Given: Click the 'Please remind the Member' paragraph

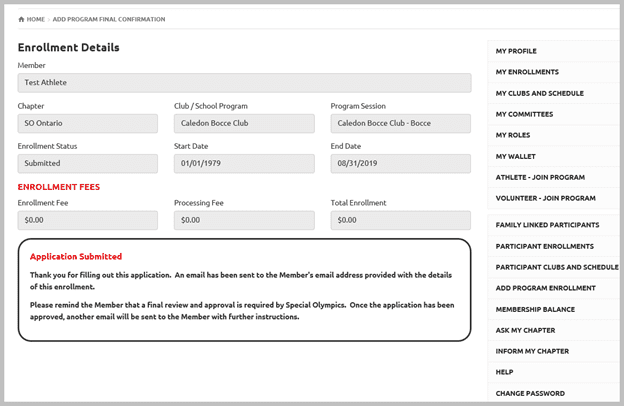Looking at the screenshot, I should click(x=242, y=311).
